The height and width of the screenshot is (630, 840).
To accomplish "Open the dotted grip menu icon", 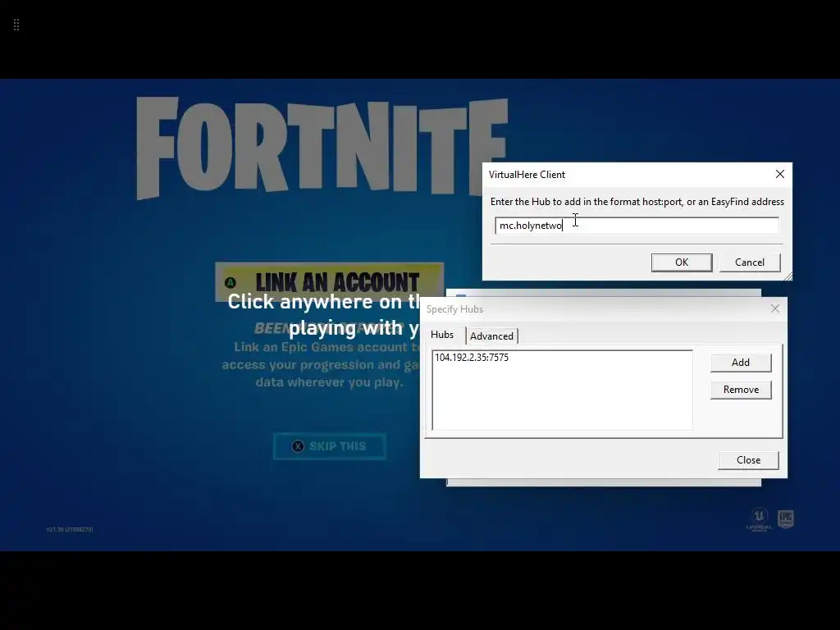I will click(x=16, y=25).
